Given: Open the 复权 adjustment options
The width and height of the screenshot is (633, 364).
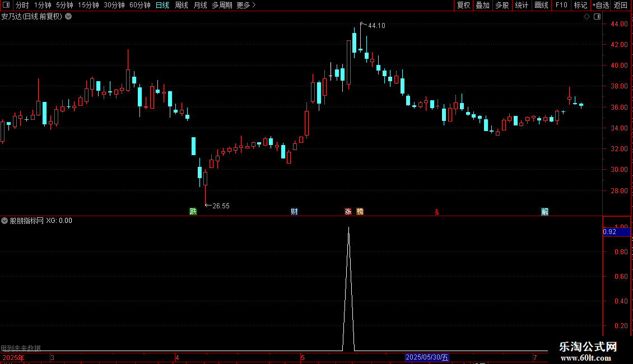Looking at the screenshot, I should pyautogui.click(x=463, y=5).
